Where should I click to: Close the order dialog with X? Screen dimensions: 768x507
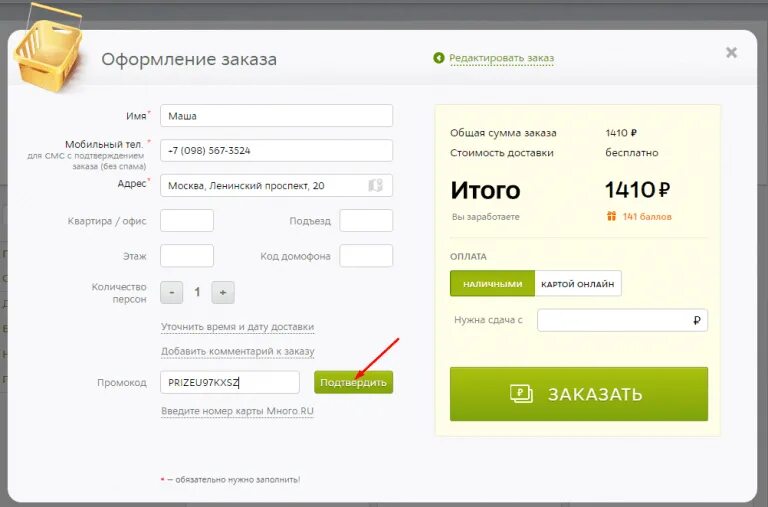pyautogui.click(x=731, y=52)
